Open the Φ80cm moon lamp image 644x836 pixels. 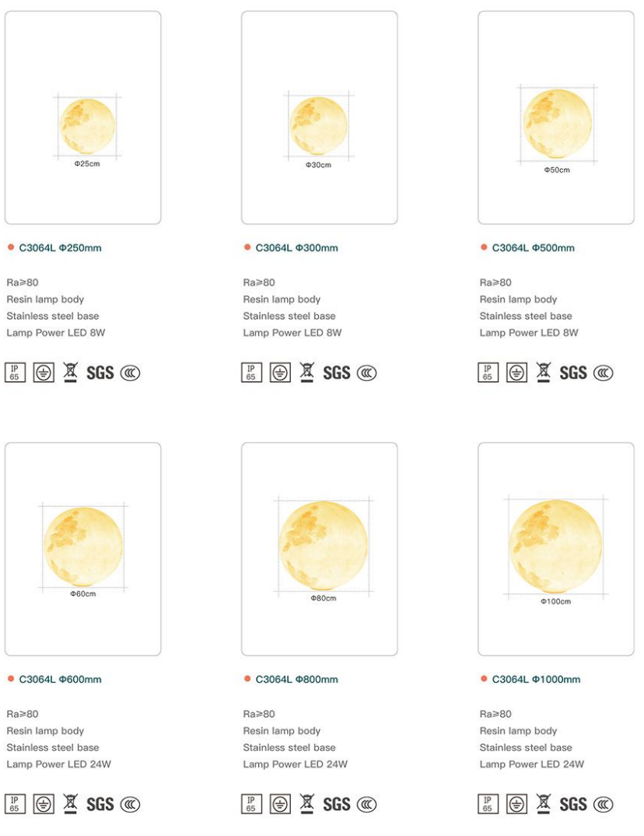click(323, 546)
